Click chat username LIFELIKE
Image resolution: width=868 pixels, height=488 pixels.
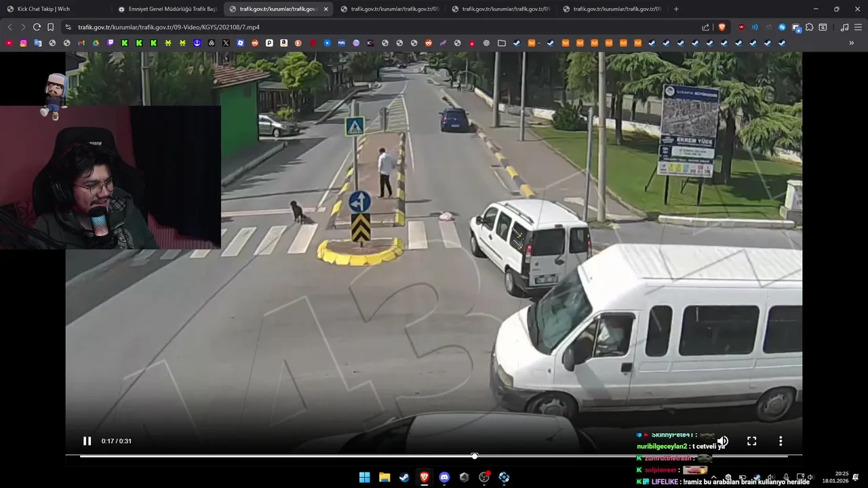pyautogui.click(x=667, y=482)
